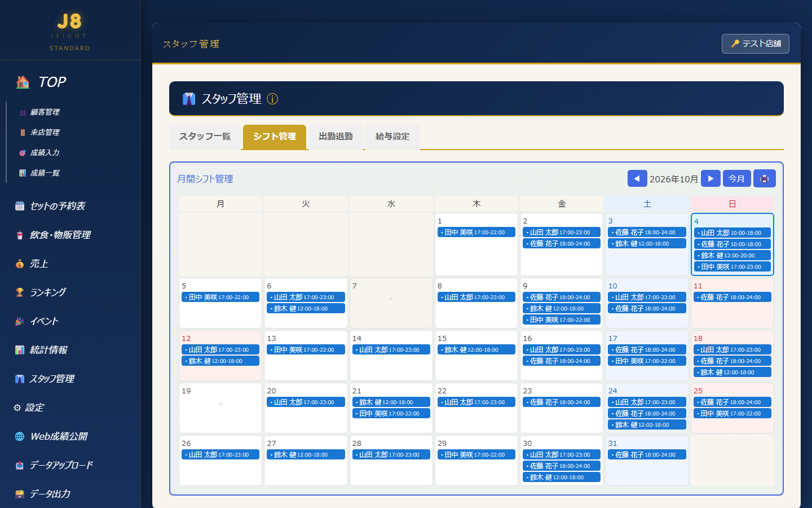Click ランキング trophy icon

point(20,292)
